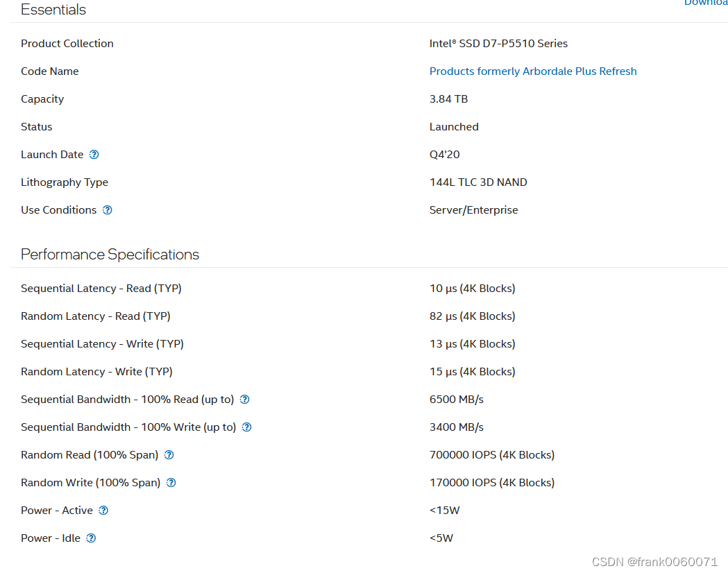This screenshot has width=728, height=573.
Task: Click the Status value Launched
Action: coord(454,127)
